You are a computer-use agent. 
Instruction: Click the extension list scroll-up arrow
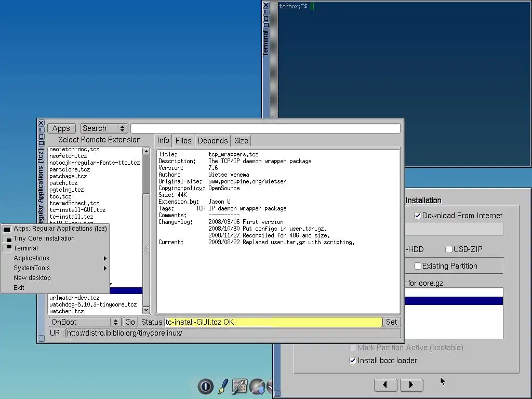tap(146, 151)
